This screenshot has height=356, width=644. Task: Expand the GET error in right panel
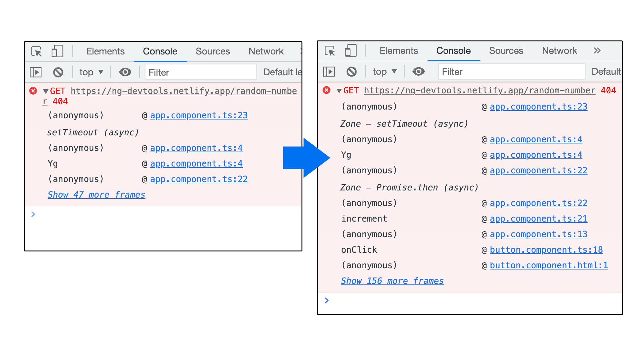point(339,91)
